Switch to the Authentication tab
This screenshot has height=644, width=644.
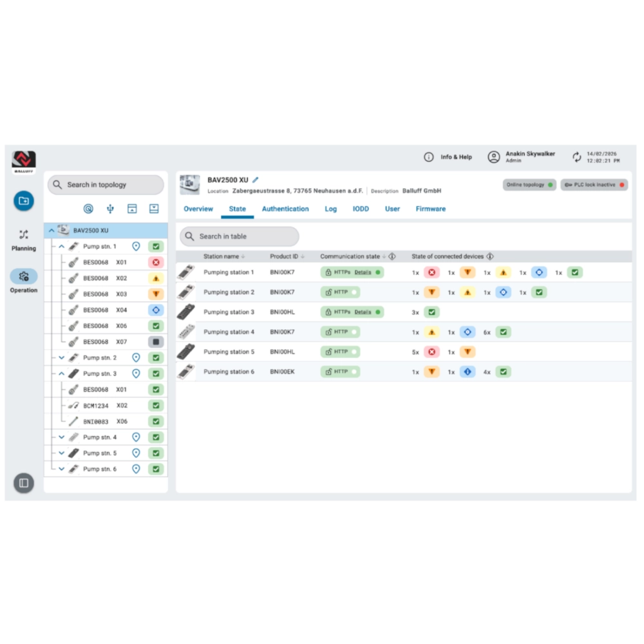tap(285, 209)
